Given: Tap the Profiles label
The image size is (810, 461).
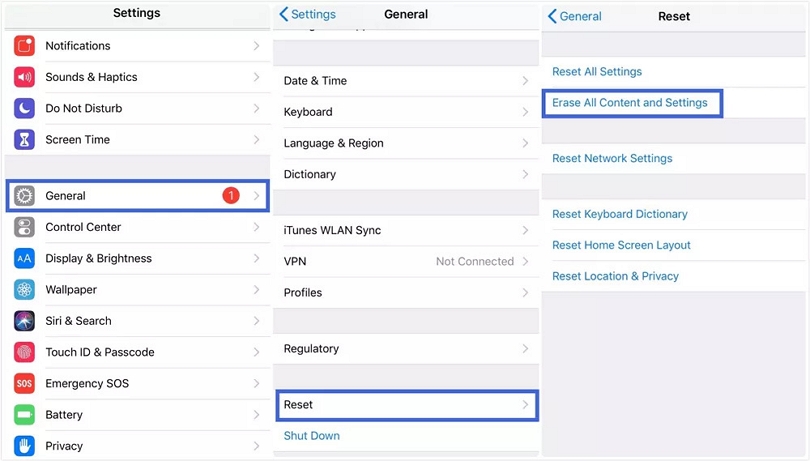Looking at the screenshot, I should [303, 293].
